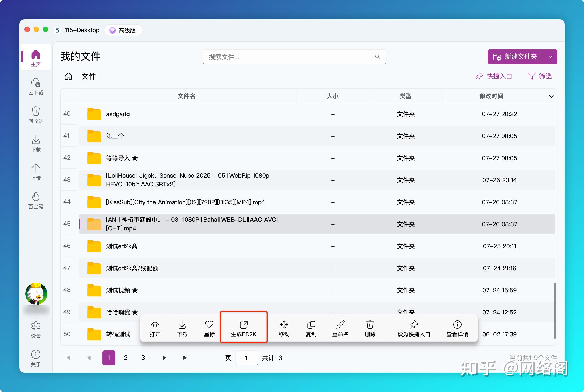The image size is (584, 392).
Task: Click the 重命名 rename action
Action: 340,328
